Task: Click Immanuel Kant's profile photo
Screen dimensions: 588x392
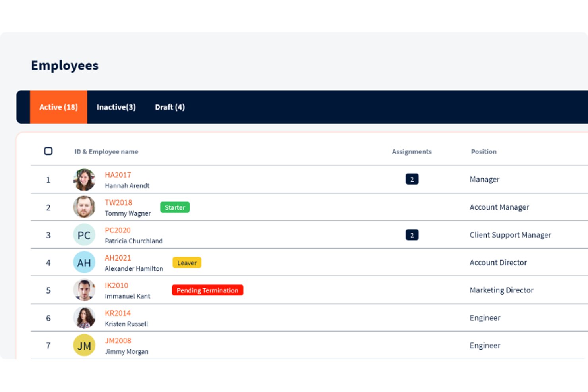Action: [x=84, y=290]
